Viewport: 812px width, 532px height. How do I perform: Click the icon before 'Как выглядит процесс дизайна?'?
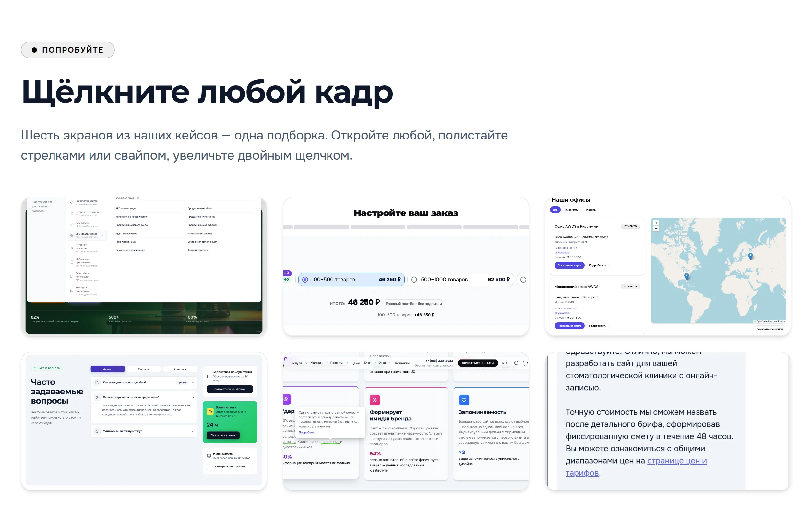click(97, 382)
